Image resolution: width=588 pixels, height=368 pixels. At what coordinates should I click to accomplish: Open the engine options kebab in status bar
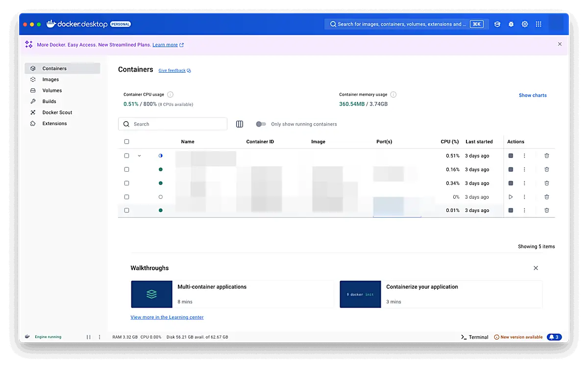coord(99,337)
